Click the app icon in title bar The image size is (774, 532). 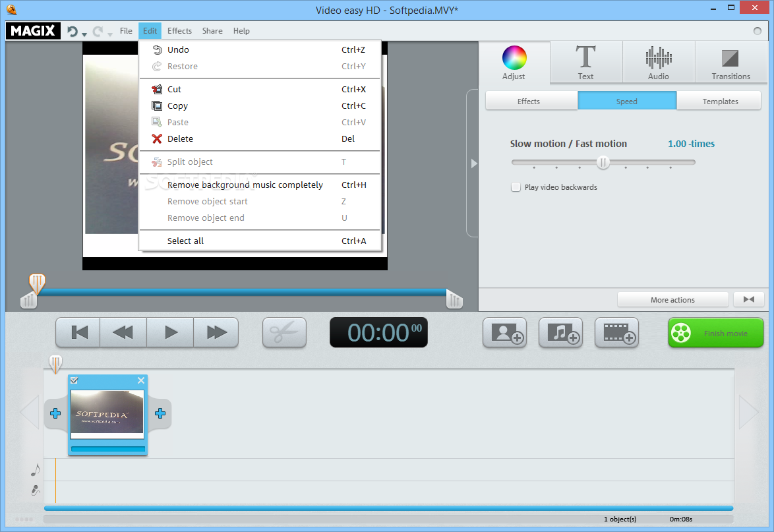click(11, 9)
